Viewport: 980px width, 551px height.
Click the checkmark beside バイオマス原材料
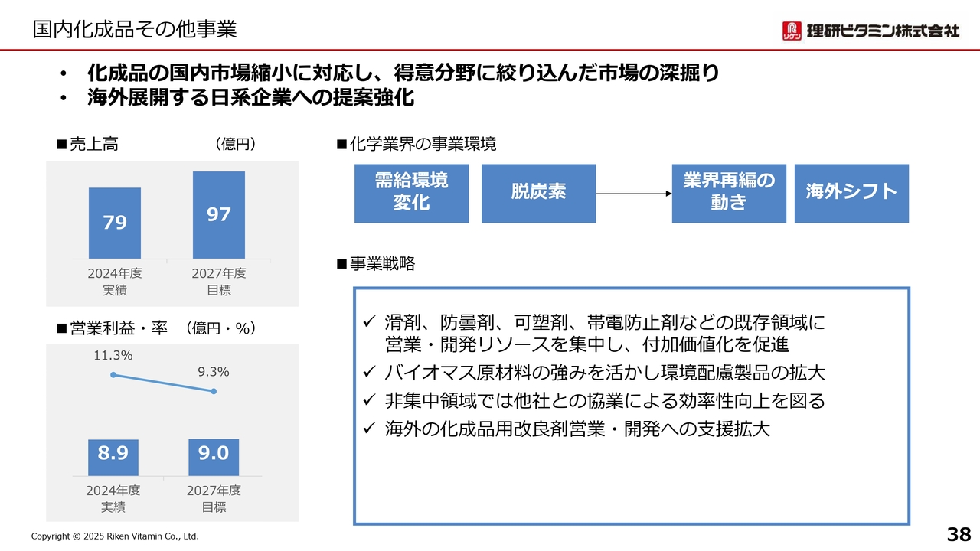pyautogui.click(x=368, y=373)
